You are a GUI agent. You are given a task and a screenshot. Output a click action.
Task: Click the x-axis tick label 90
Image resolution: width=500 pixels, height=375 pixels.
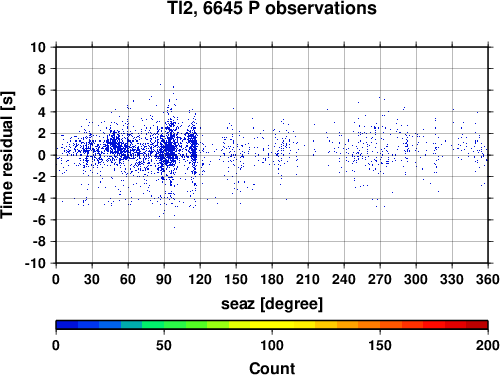click(164, 279)
